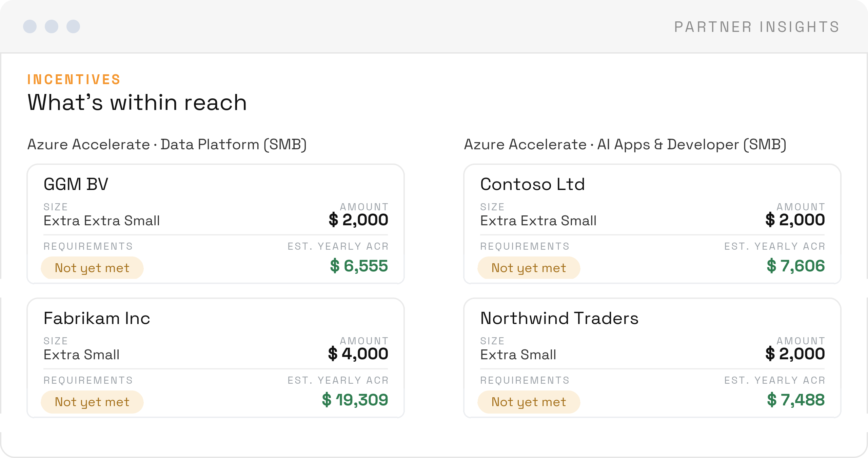Click the SIZE label in Contoso Ltd card
The image size is (868, 458).
(x=492, y=207)
